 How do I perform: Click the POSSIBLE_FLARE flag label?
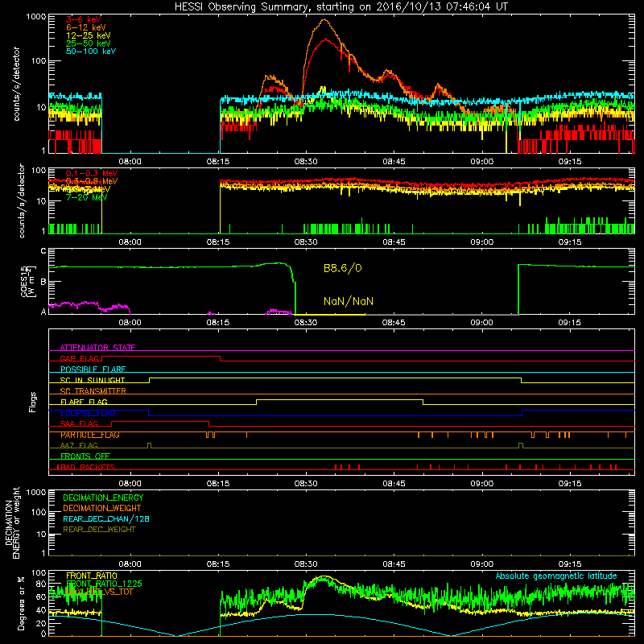tap(93, 369)
